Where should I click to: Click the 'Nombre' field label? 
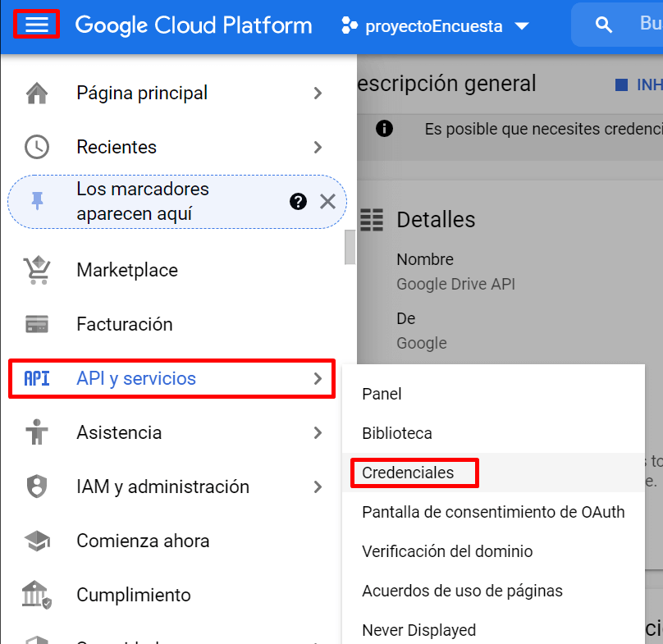(x=425, y=259)
